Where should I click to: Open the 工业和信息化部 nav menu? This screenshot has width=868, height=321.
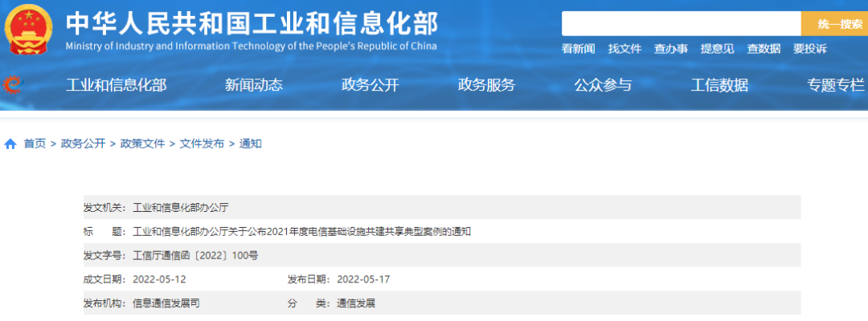(116, 85)
